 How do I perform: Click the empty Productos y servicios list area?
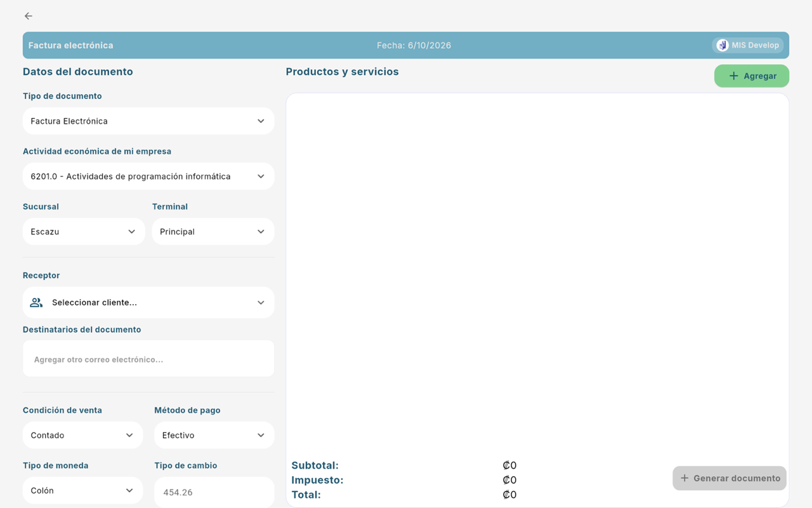click(x=537, y=273)
